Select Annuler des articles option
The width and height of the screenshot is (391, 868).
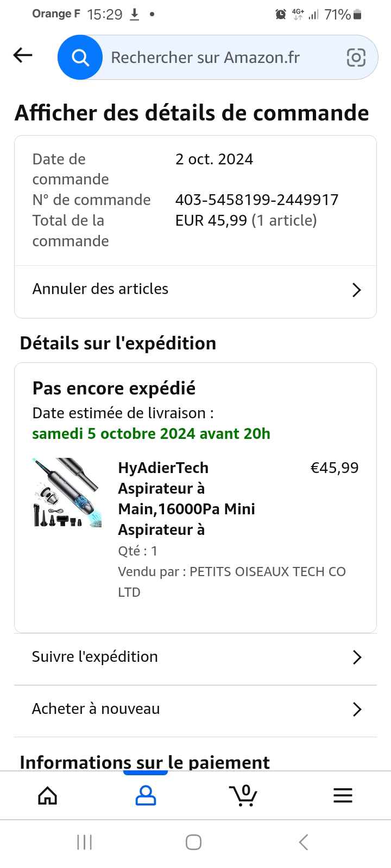coord(100,289)
